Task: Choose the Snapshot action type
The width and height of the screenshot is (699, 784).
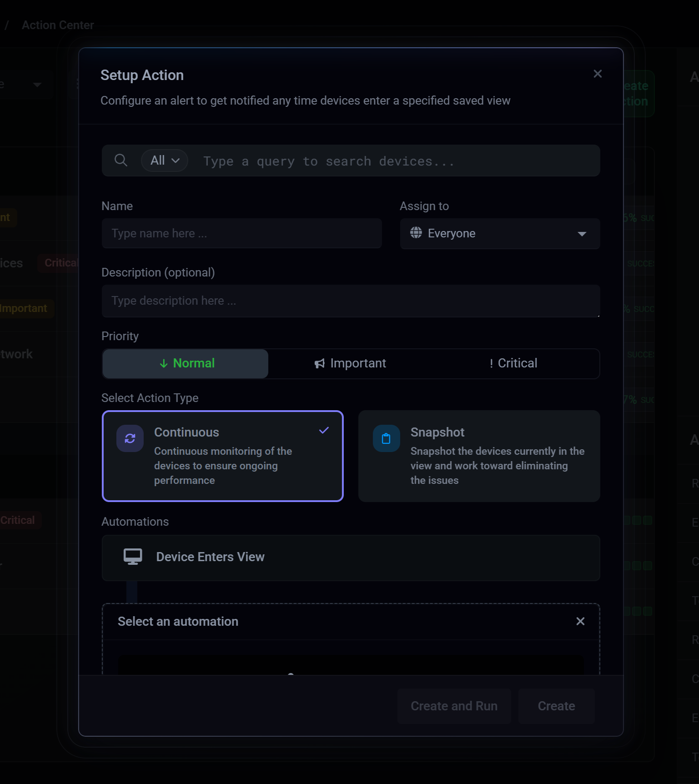Action: [479, 456]
